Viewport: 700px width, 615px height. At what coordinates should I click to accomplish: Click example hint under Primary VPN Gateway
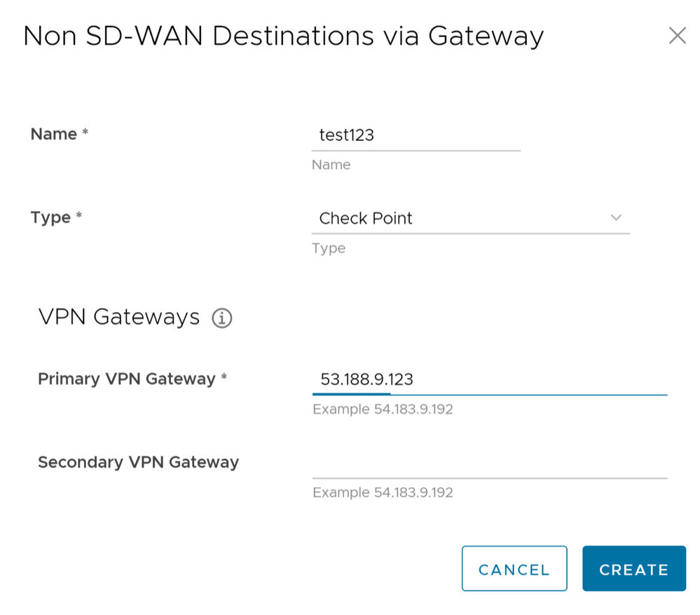tap(383, 409)
